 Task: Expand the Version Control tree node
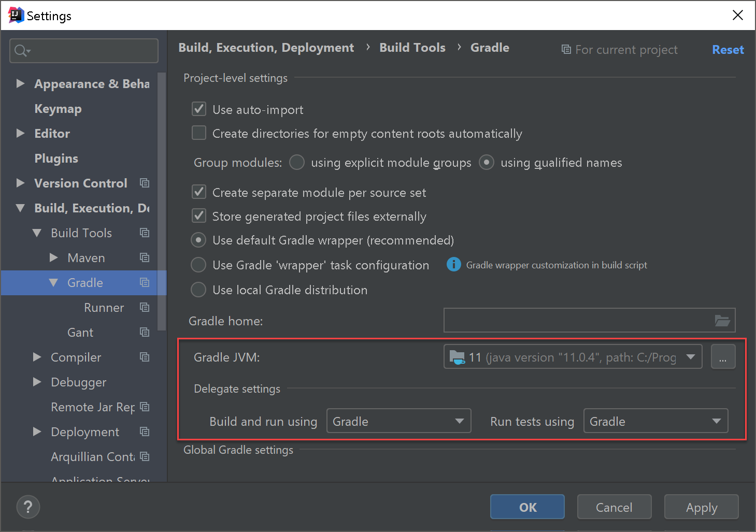[20, 183]
